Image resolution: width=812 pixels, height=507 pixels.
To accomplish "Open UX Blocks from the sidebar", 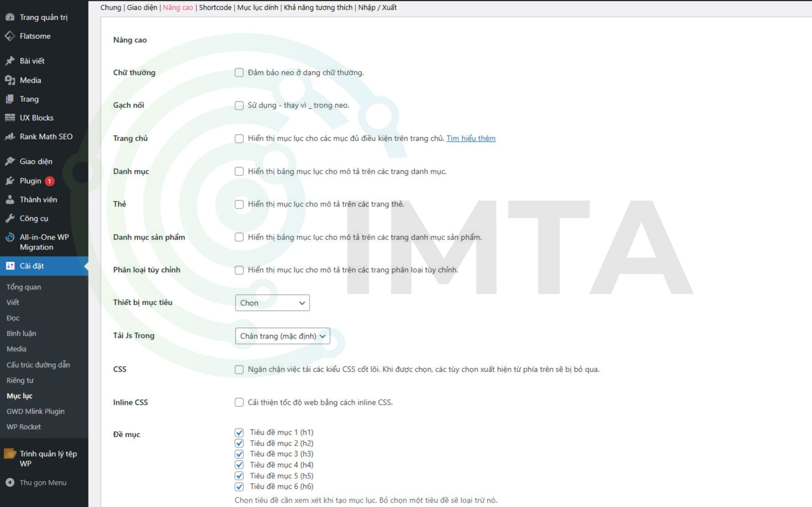I will click(10, 117).
